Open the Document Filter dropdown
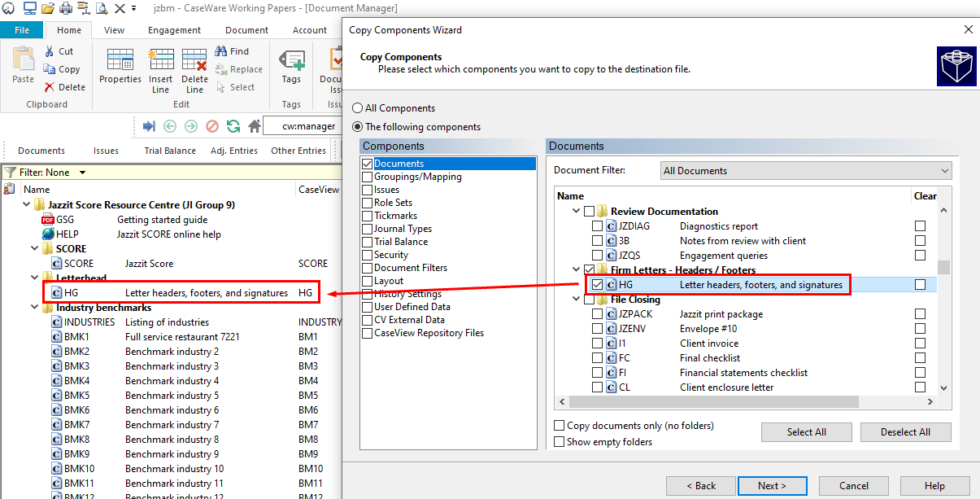 805,171
